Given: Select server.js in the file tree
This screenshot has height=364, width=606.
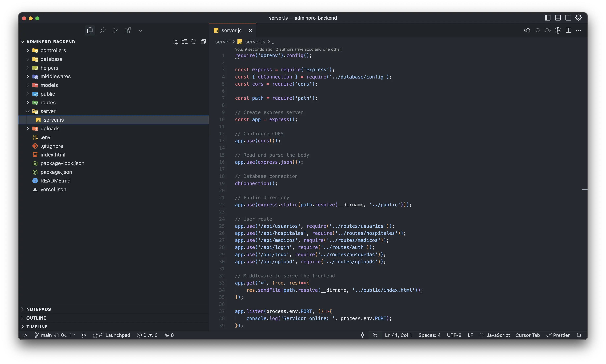Looking at the screenshot, I should (114, 120).
